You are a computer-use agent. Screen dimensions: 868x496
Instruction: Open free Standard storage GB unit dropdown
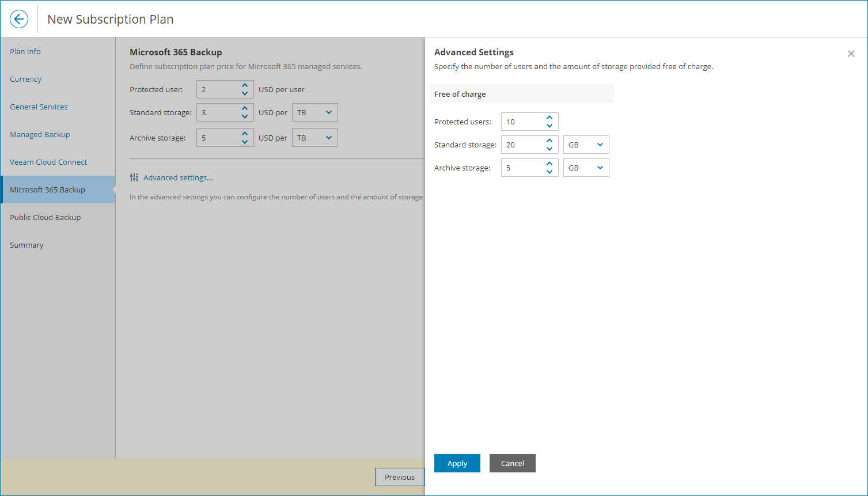[586, 145]
